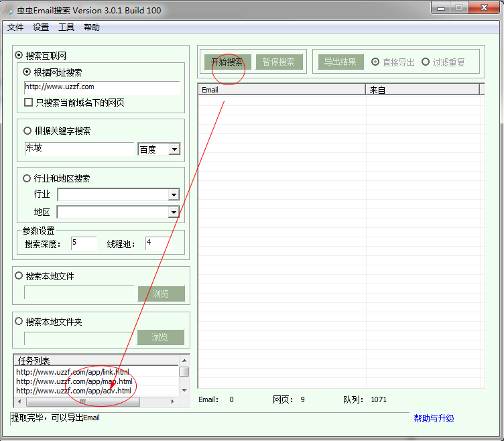Viewport: 504px width, 441px height.
Task: Click 浏览 button for local file
Action: (x=162, y=294)
